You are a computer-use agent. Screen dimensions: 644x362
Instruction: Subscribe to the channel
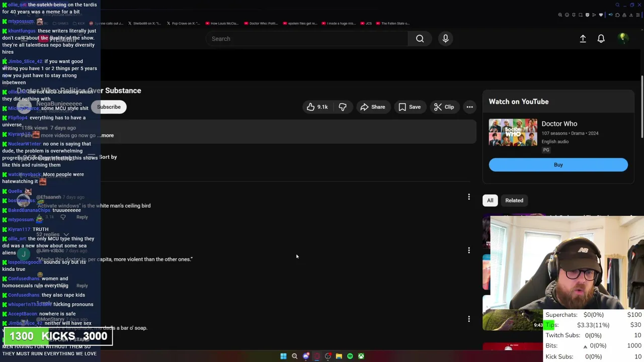point(109,107)
